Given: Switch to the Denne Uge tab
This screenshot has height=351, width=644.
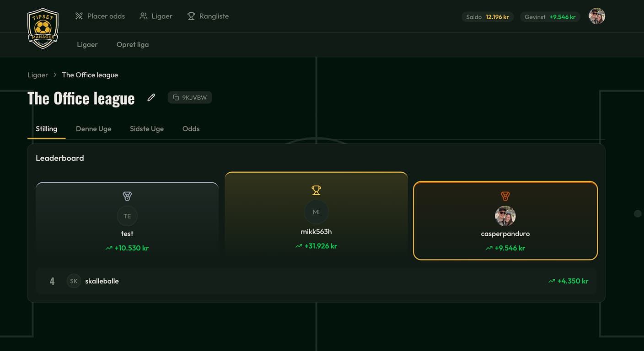Looking at the screenshot, I should [x=93, y=129].
